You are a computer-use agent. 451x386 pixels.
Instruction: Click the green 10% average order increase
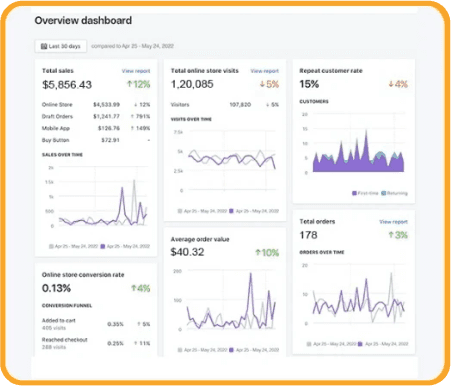tap(267, 253)
